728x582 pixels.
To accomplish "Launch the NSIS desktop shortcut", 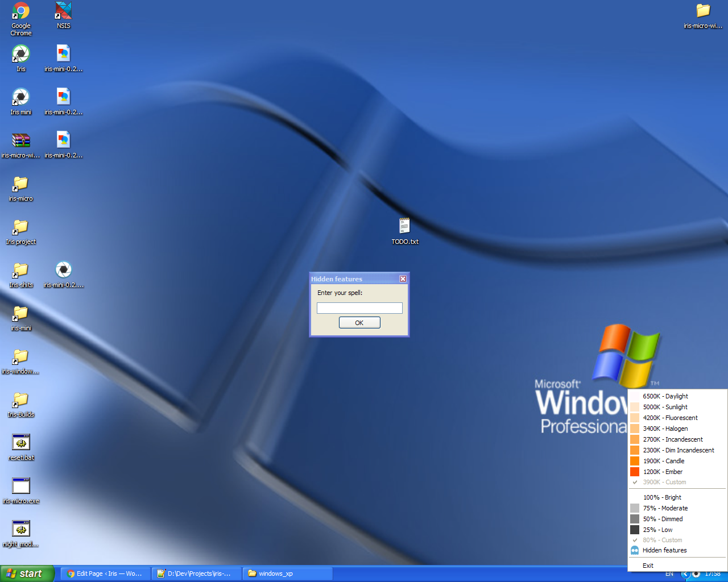I will 64,15.
